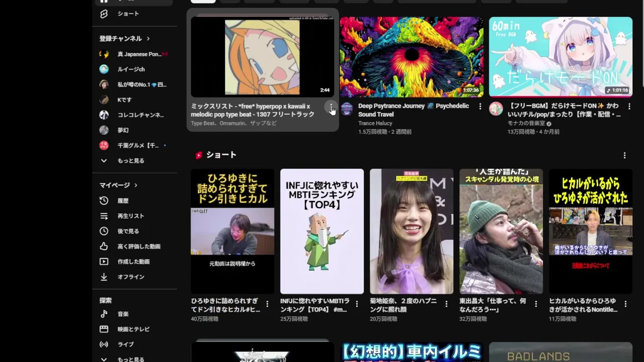Open the Trance Halucy channel name link
This screenshot has width=644, height=362.
click(375, 123)
